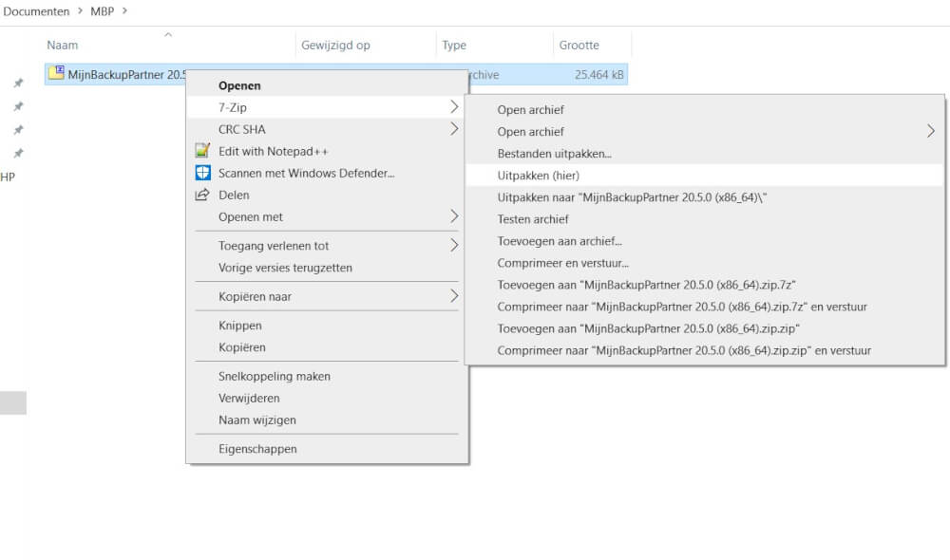Click the Notepad++ icon in the context menu
The height and width of the screenshot is (560, 950).
[202, 151]
